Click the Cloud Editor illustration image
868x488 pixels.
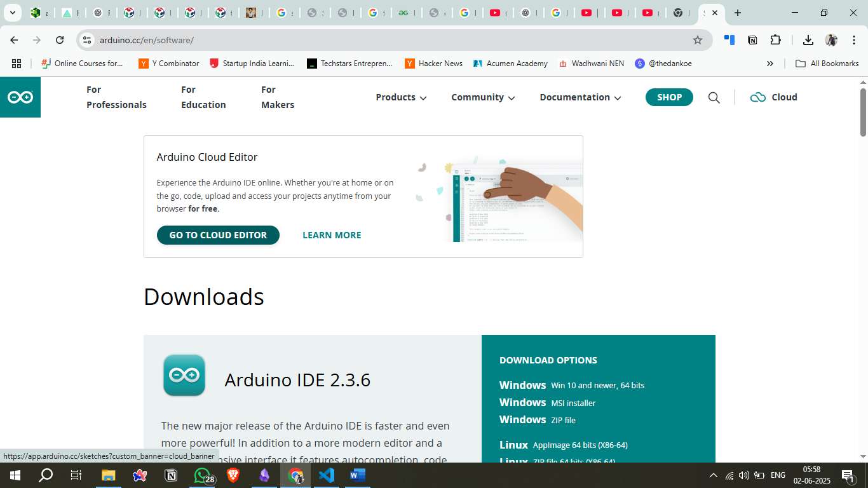pos(498,200)
